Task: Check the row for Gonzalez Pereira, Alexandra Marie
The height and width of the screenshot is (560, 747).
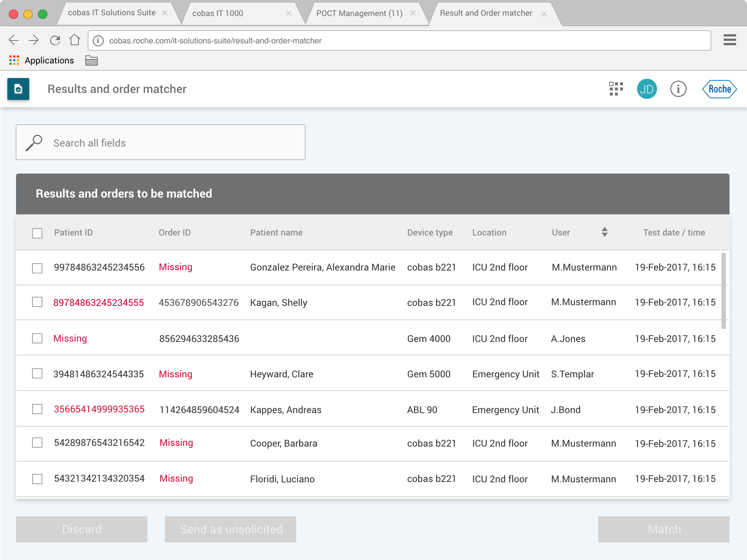Action: [37, 268]
